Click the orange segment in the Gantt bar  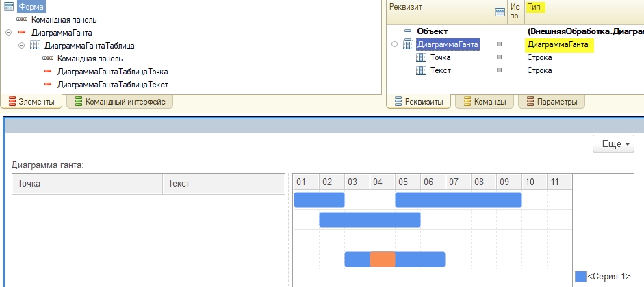point(383,260)
